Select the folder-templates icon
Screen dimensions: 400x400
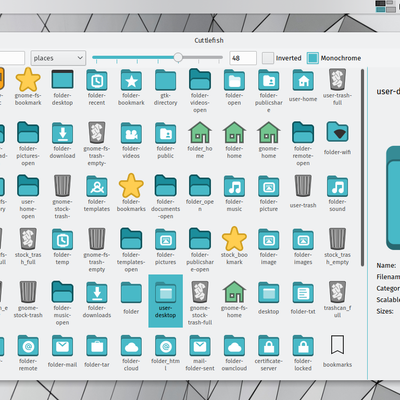tap(97, 186)
